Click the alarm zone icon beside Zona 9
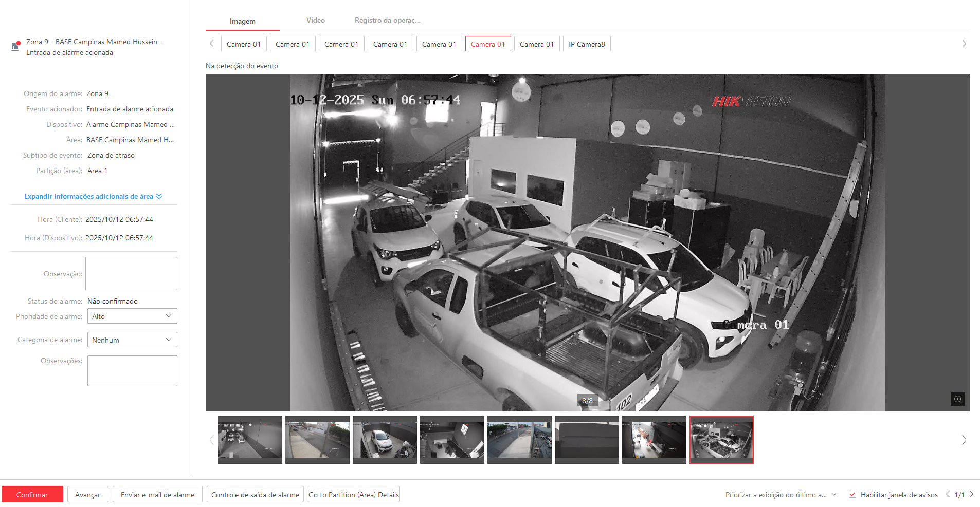This screenshot has width=980, height=507. point(15,46)
